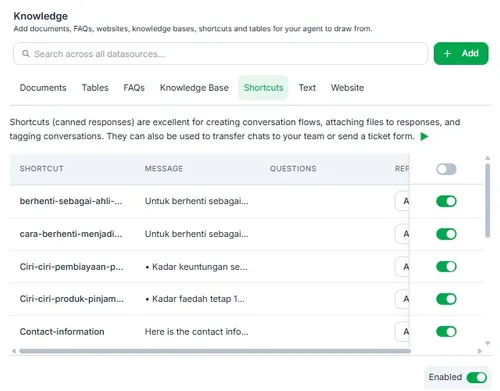Click the horizontal scrollbar left arrow
This screenshot has width=500, height=391.
(14, 351)
